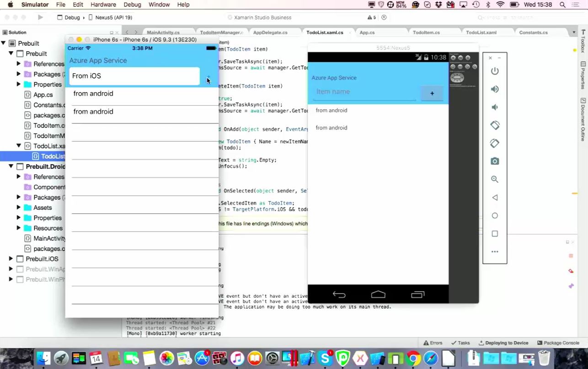
Task: Tap the Android recent apps button
Action: (x=417, y=294)
